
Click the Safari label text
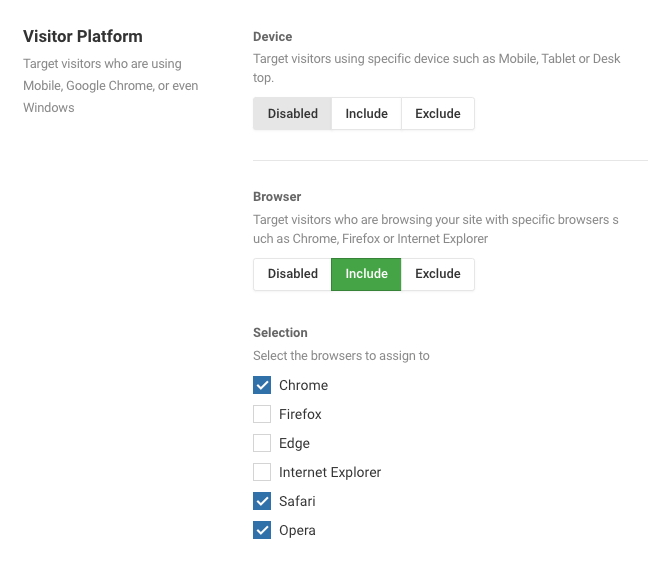[297, 501]
